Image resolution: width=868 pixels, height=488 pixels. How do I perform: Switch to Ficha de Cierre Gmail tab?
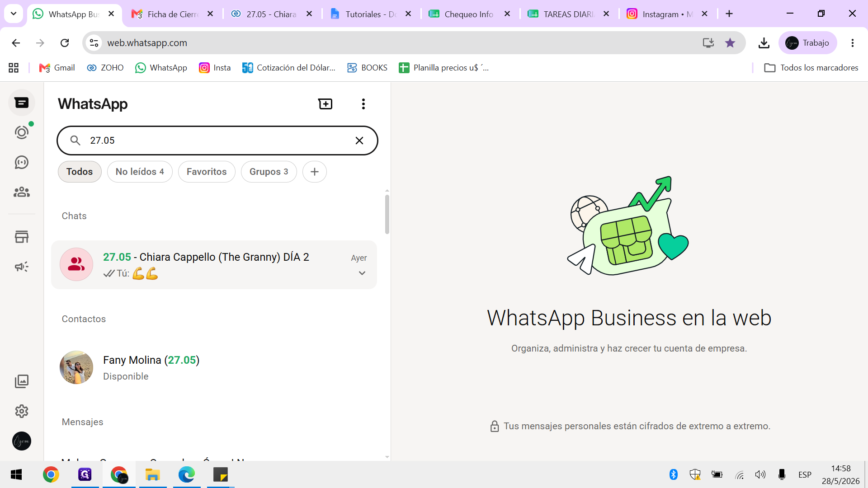[x=172, y=14]
